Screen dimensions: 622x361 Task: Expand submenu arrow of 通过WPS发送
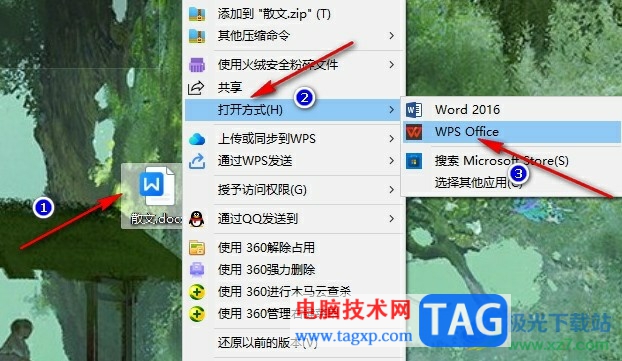392,161
